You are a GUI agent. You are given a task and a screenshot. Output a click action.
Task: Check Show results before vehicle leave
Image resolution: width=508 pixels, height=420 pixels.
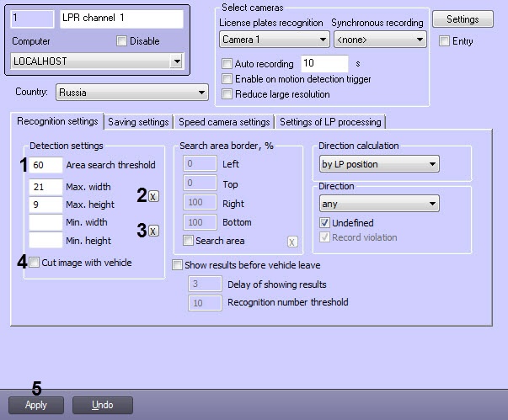click(x=178, y=264)
